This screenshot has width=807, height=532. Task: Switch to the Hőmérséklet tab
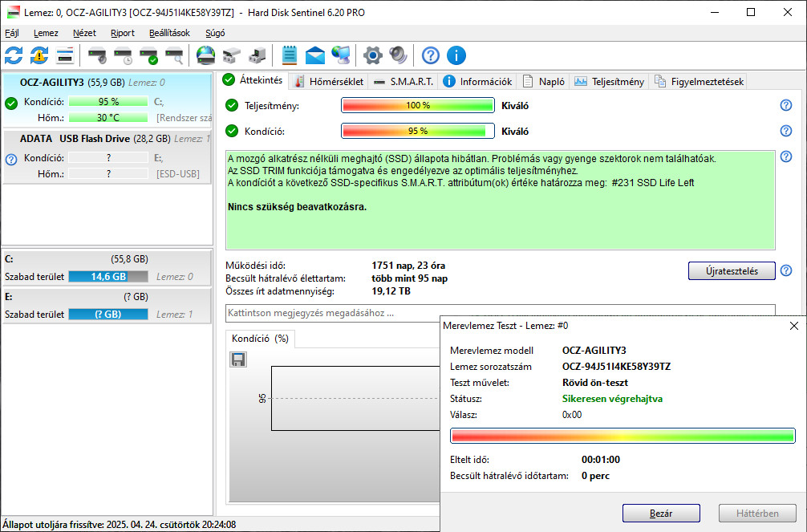[328, 81]
